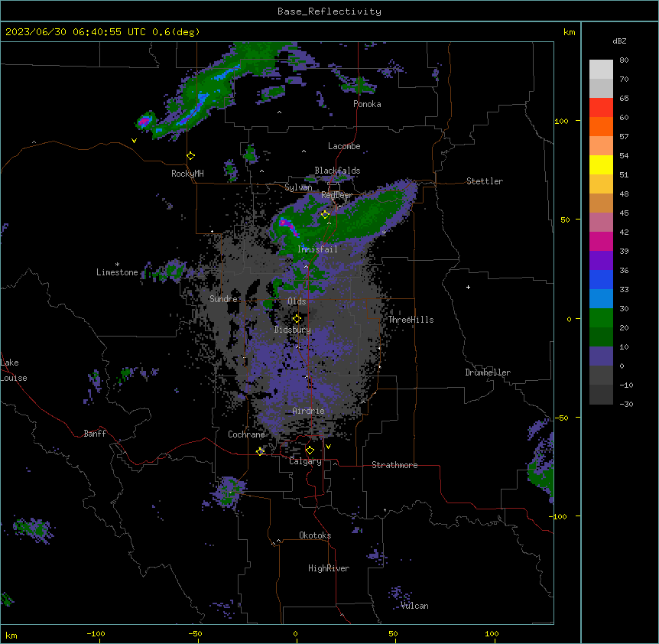Click the Vulcan label
The height and width of the screenshot is (644, 659).
[415, 606]
